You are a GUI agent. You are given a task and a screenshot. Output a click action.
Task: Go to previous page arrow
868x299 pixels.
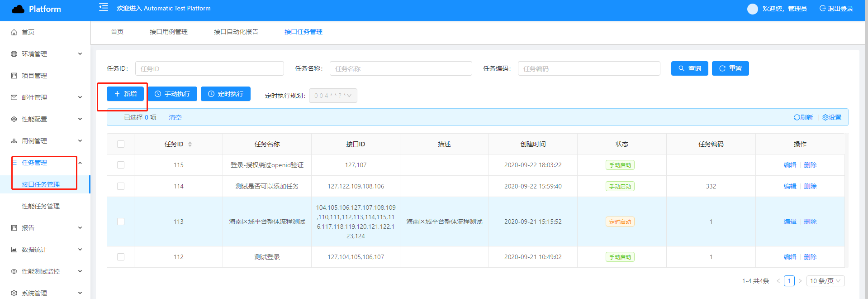[778, 281]
